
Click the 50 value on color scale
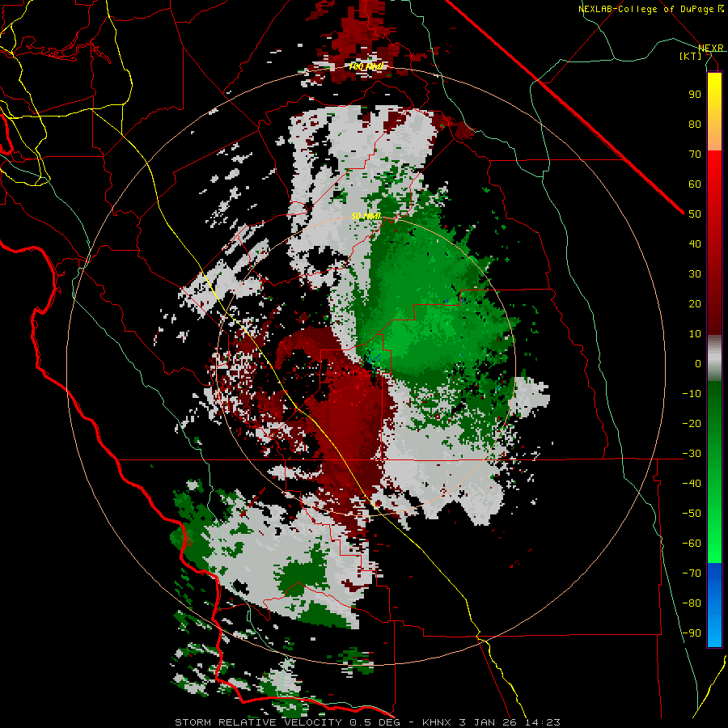tap(695, 214)
